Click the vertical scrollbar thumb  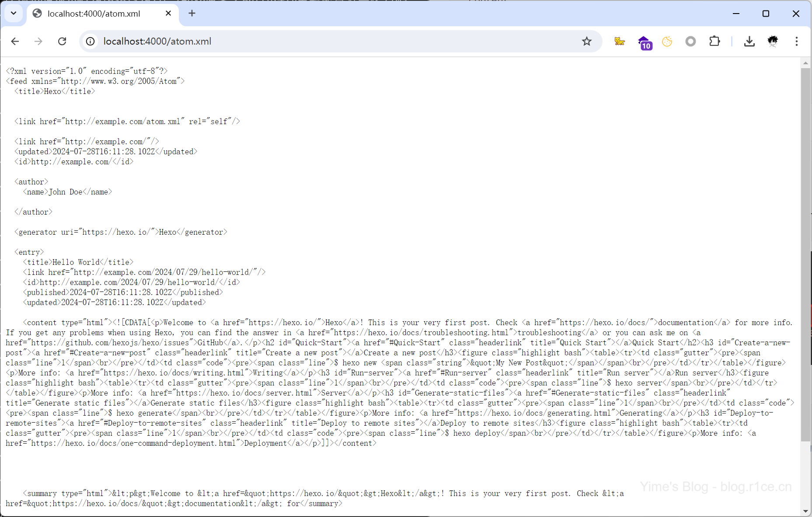(805, 253)
